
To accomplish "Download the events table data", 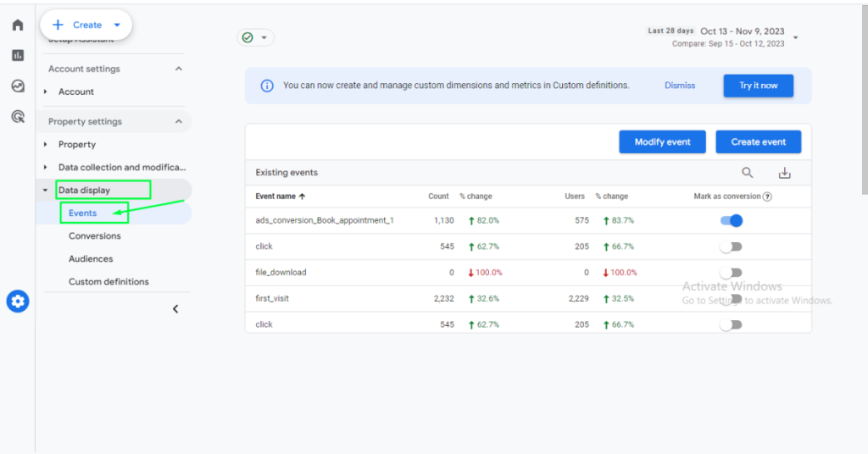I will click(784, 173).
